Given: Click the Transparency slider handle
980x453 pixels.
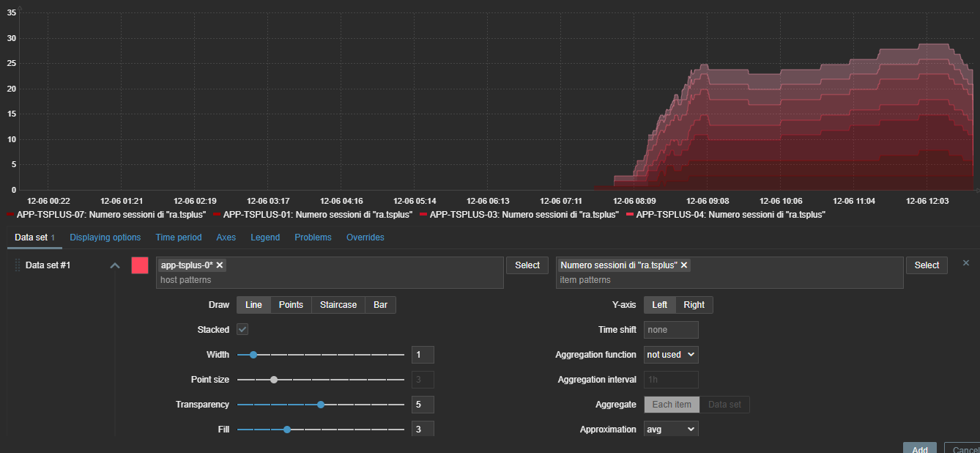Looking at the screenshot, I should coord(321,405).
